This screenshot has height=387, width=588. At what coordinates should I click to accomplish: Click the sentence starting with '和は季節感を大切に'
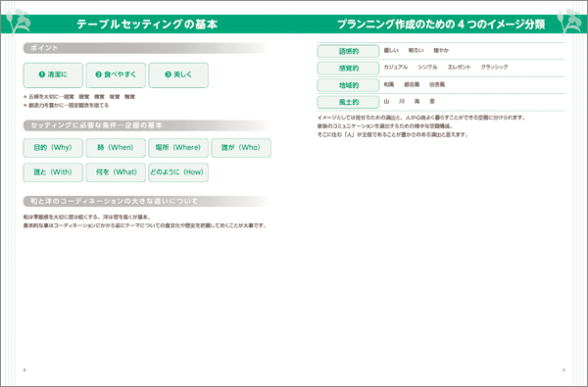[x=87, y=218]
